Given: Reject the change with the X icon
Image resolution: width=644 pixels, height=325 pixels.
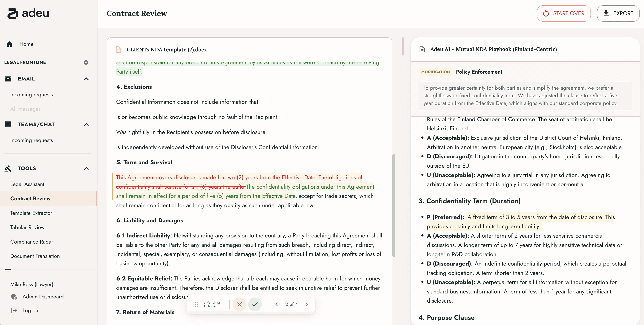Looking at the screenshot, I should tap(239, 304).
